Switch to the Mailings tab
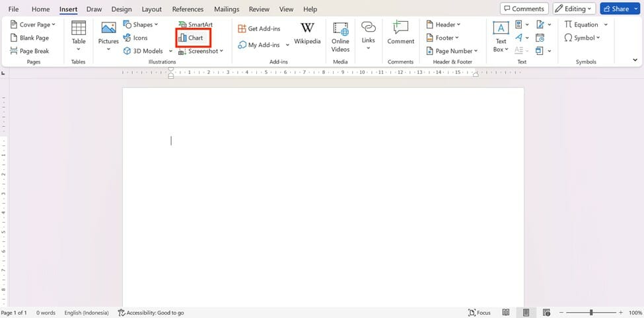The height and width of the screenshot is (318, 644). (227, 9)
